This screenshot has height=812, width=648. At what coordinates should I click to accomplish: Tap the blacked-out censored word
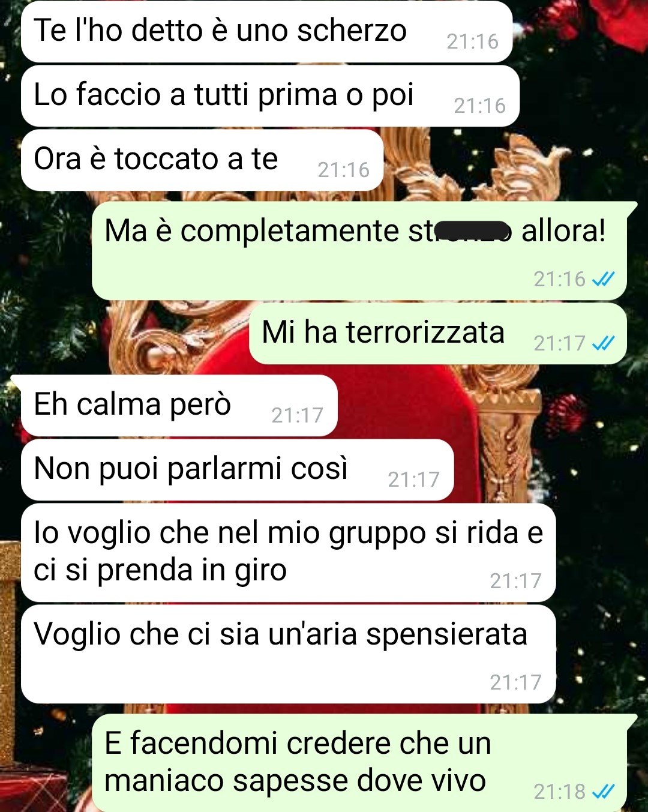[473, 230]
